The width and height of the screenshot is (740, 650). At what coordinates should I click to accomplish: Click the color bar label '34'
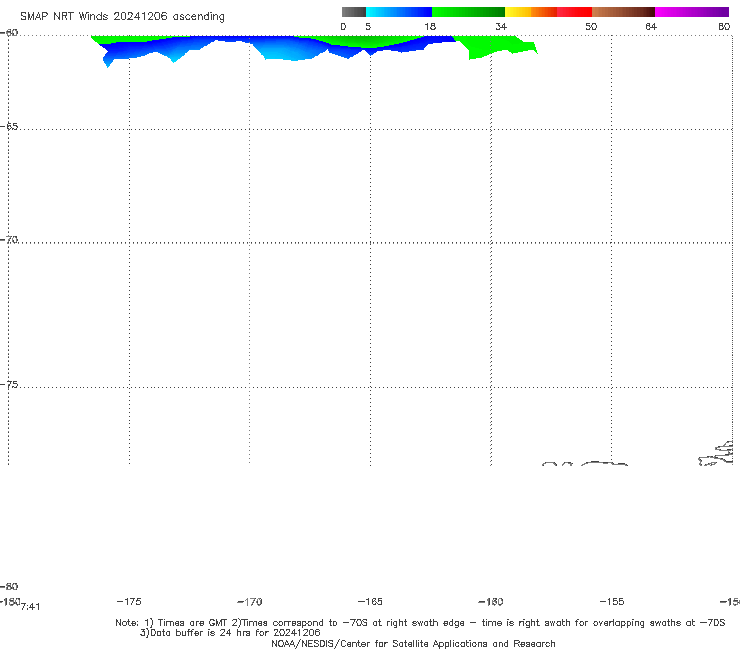click(x=501, y=27)
